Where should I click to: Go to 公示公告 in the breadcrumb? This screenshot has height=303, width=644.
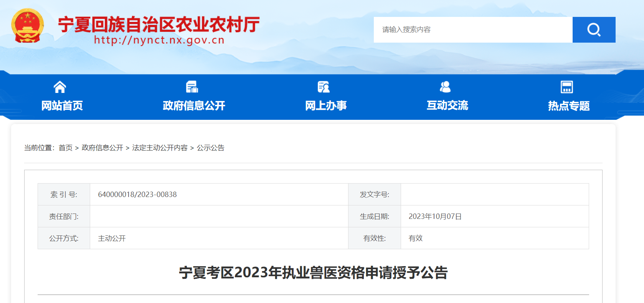point(211,148)
